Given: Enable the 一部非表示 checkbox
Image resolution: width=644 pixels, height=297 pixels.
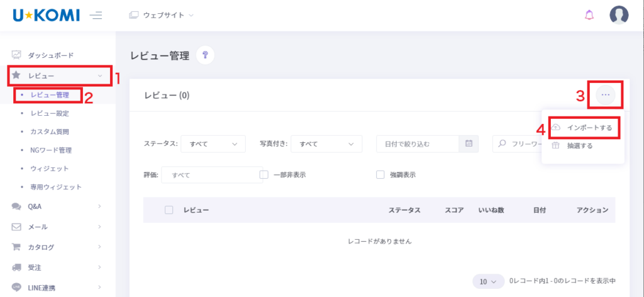Looking at the screenshot, I should (x=264, y=175).
